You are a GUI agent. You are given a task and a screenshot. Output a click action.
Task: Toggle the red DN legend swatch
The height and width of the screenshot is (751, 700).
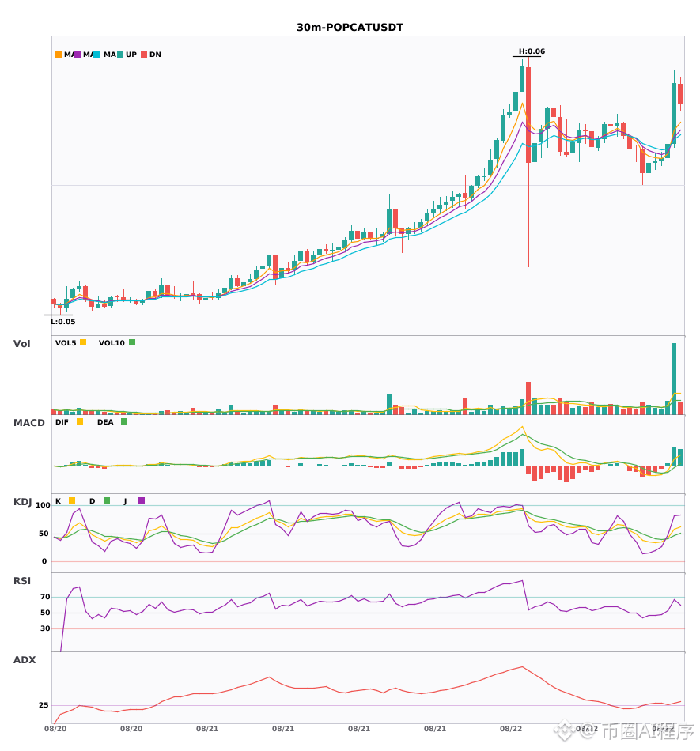[144, 55]
